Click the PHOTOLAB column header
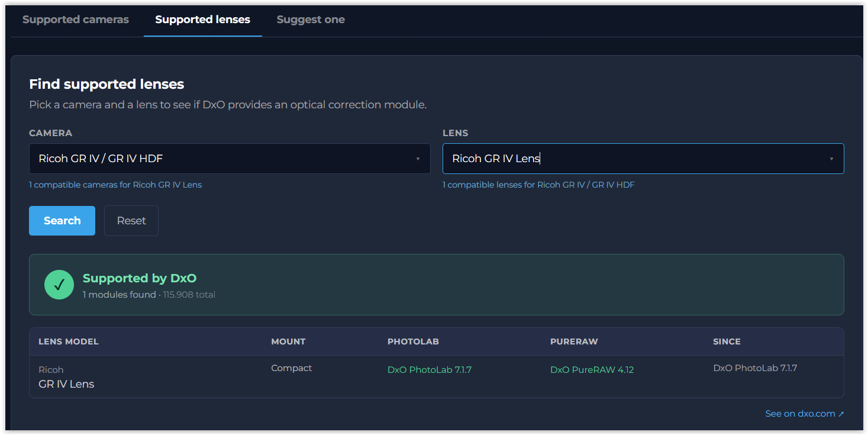This screenshot has width=868, height=435. [413, 341]
